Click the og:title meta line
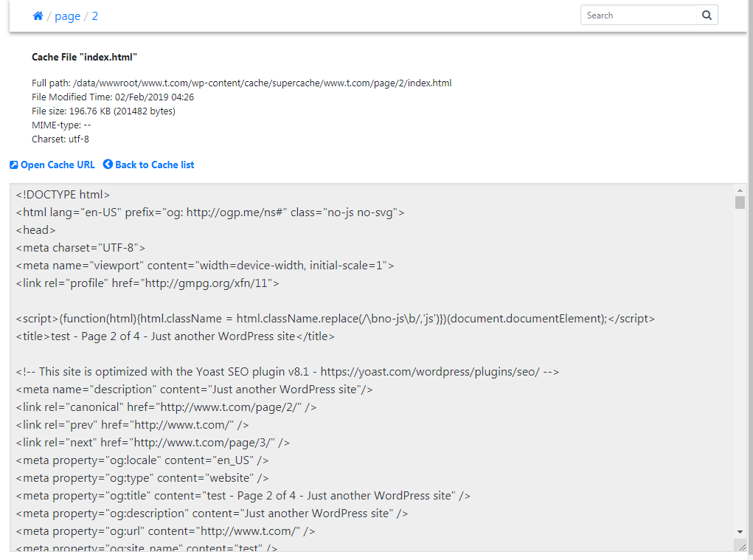The height and width of the screenshot is (560, 753). click(243, 496)
